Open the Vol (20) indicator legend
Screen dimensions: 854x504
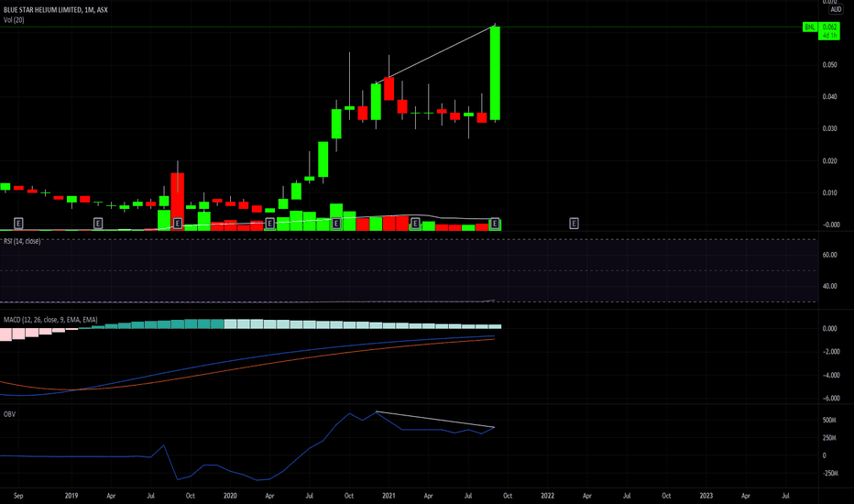click(14, 20)
